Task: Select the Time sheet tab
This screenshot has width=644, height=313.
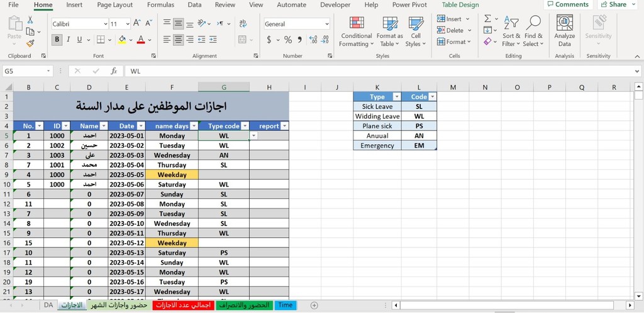Action: [286, 305]
